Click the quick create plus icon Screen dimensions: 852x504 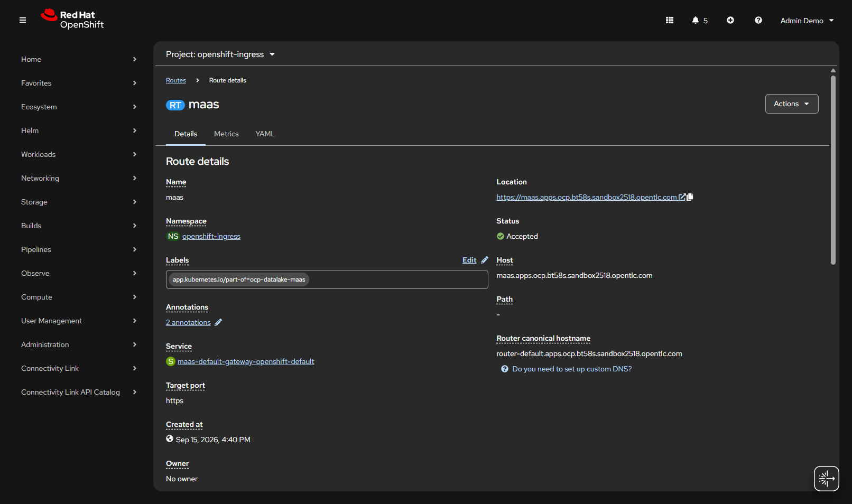tap(730, 20)
